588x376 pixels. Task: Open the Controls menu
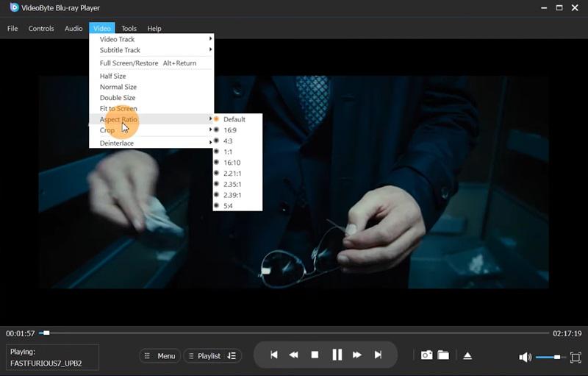coord(41,29)
